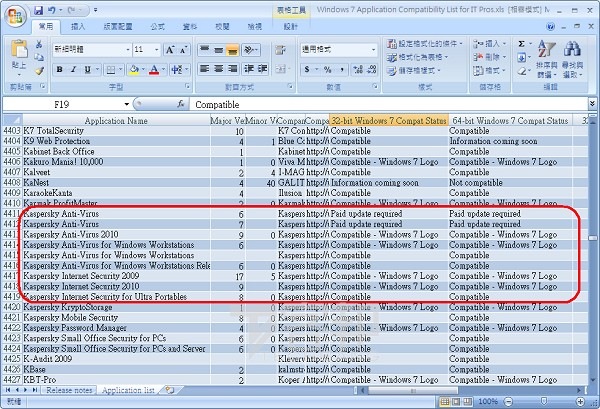Apply the red font color A
Image resolution: width=600 pixels, height=409 pixels.
coord(154,70)
